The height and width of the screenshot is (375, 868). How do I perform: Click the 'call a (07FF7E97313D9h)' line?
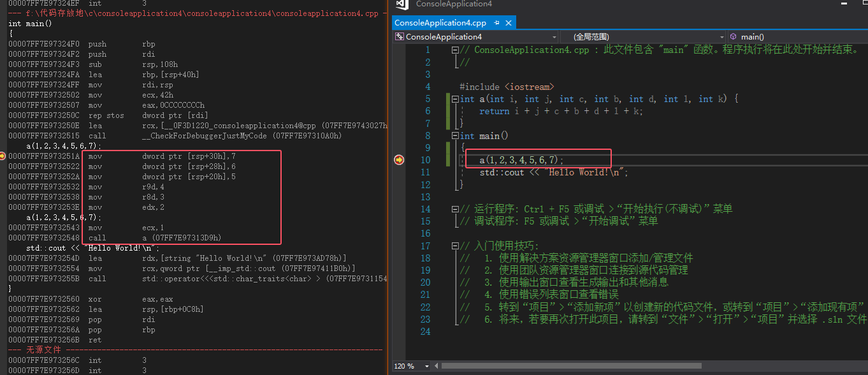(115, 238)
